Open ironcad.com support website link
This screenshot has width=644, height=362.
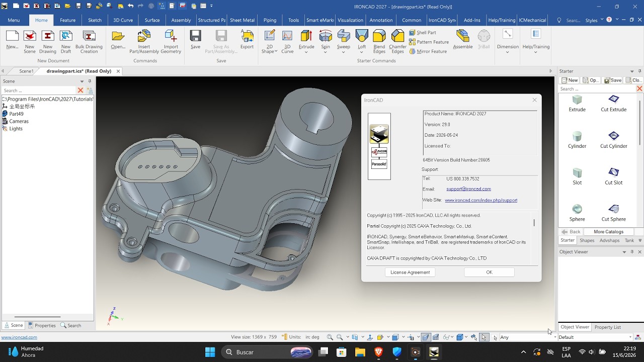(x=481, y=200)
